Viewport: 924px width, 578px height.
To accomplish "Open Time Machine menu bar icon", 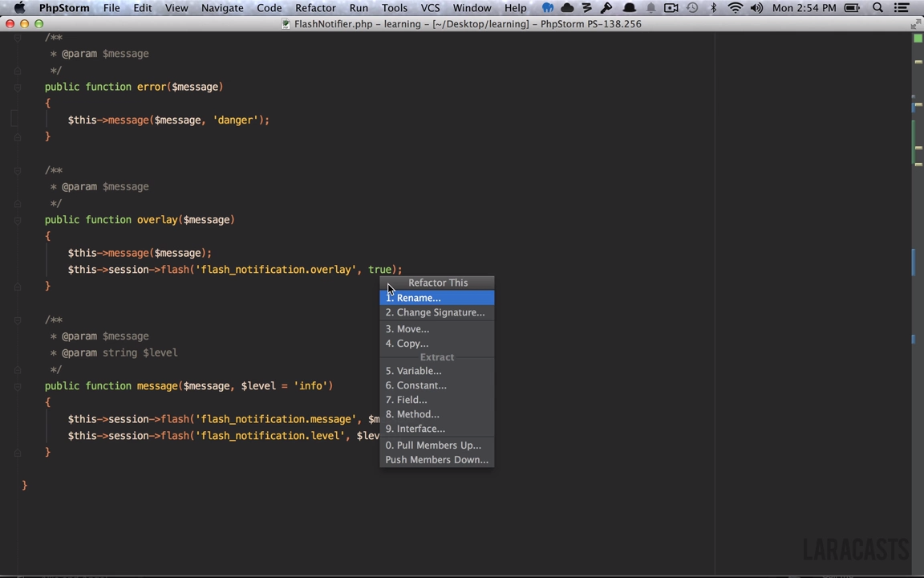I will [x=692, y=8].
